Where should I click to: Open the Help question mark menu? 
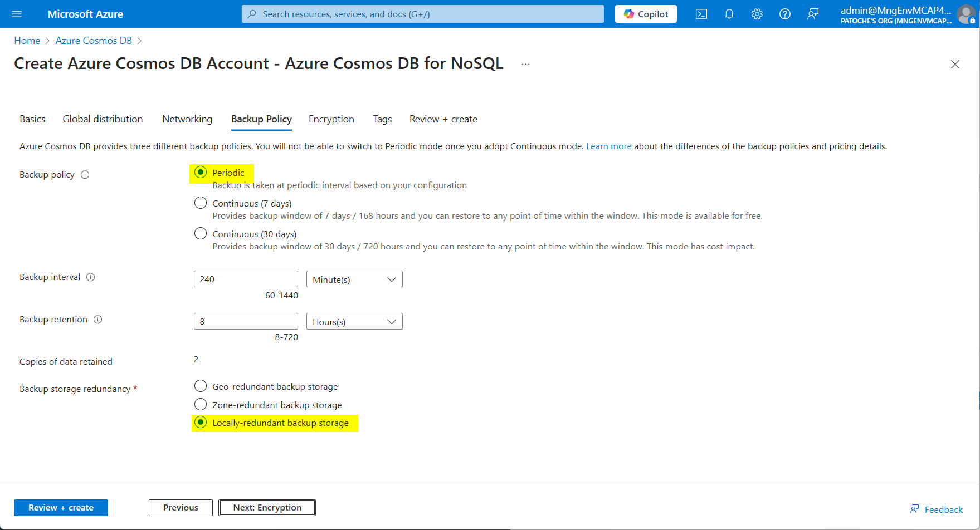tap(784, 14)
